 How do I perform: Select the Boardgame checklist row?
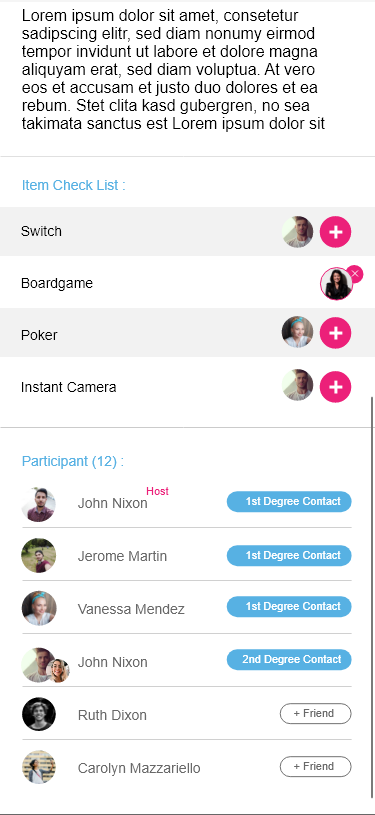187,283
